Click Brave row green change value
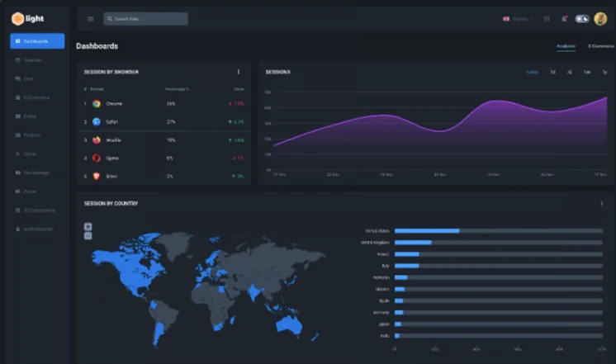 (x=238, y=177)
